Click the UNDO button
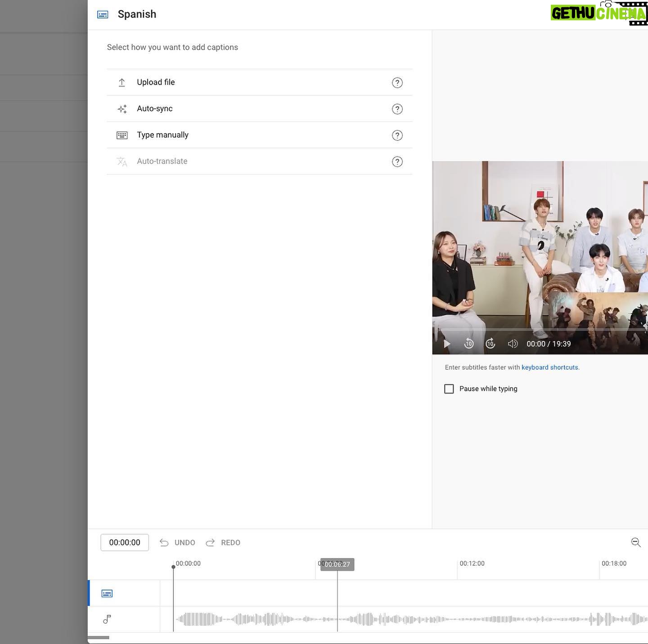The height and width of the screenshot is (644, 648). click(177, 543)
